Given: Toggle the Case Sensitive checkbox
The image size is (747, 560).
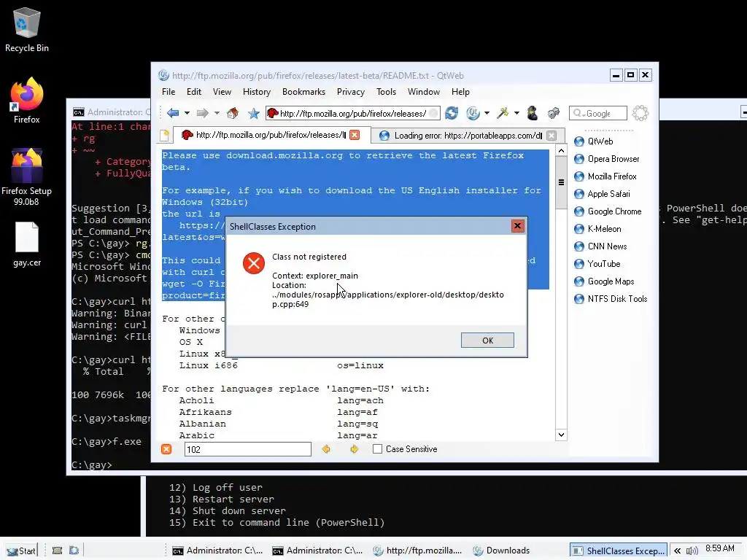Looking at the screenshot, I should (x=377, y=449).
